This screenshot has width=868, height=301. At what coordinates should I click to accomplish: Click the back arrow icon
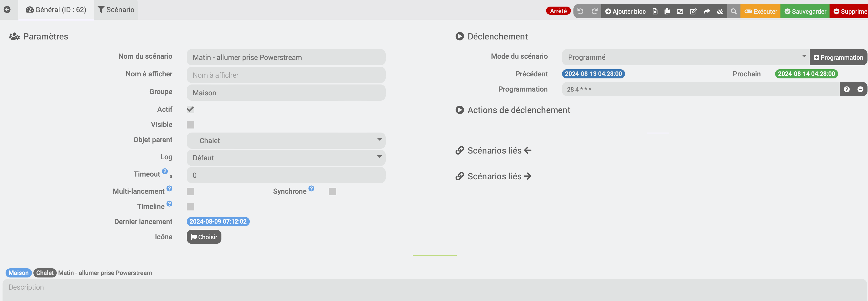(x=7, y=9)
